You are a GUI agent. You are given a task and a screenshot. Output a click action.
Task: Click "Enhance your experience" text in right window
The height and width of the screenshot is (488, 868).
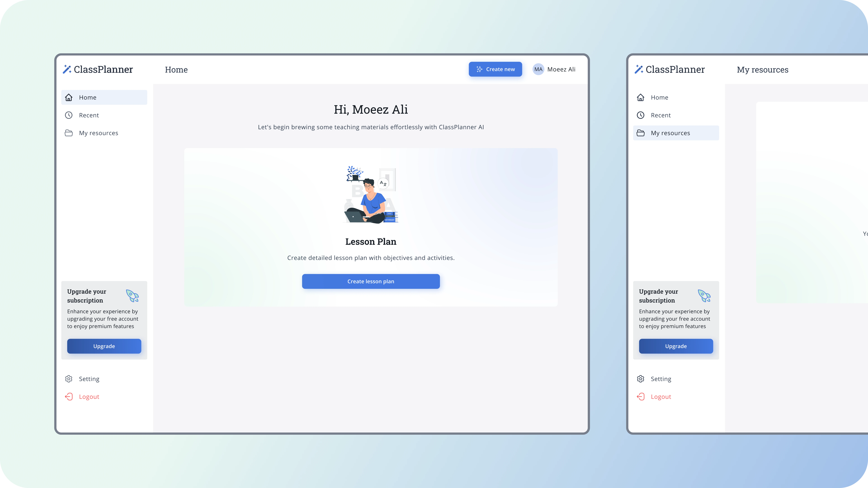coord(675,319)
